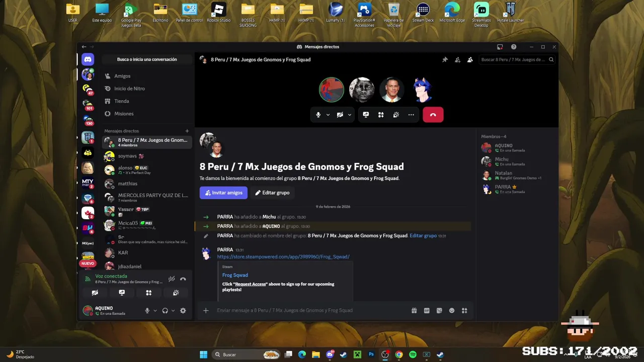Open Inicio de Nitro

[x=147, y=88]
